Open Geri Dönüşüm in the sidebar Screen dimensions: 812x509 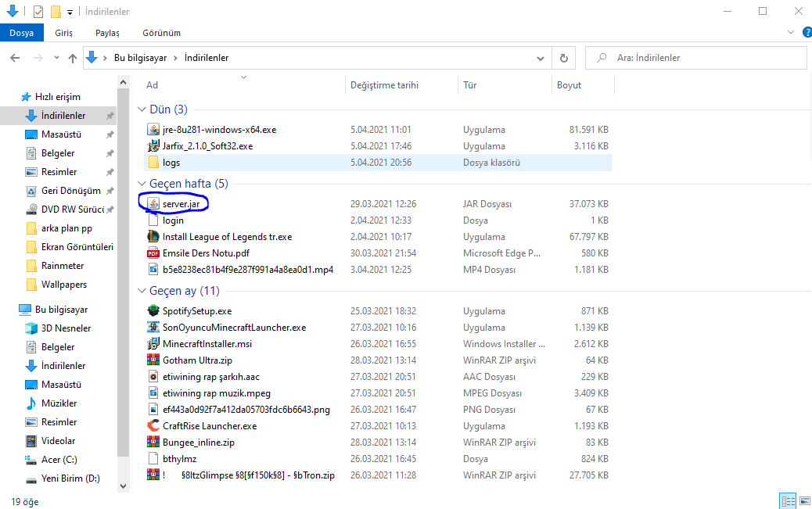tap(71, 191)
